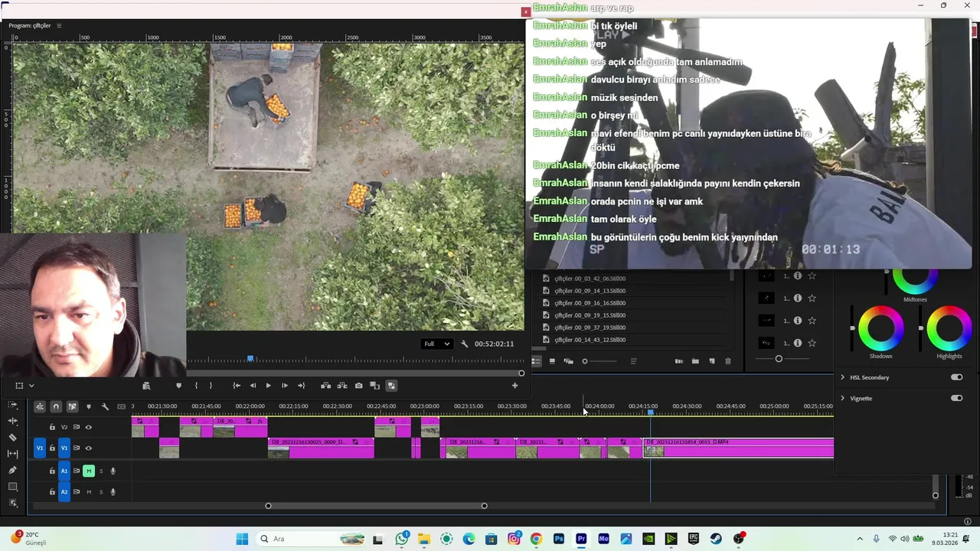Click the Highlights color wheel

[x=949, y=328]
